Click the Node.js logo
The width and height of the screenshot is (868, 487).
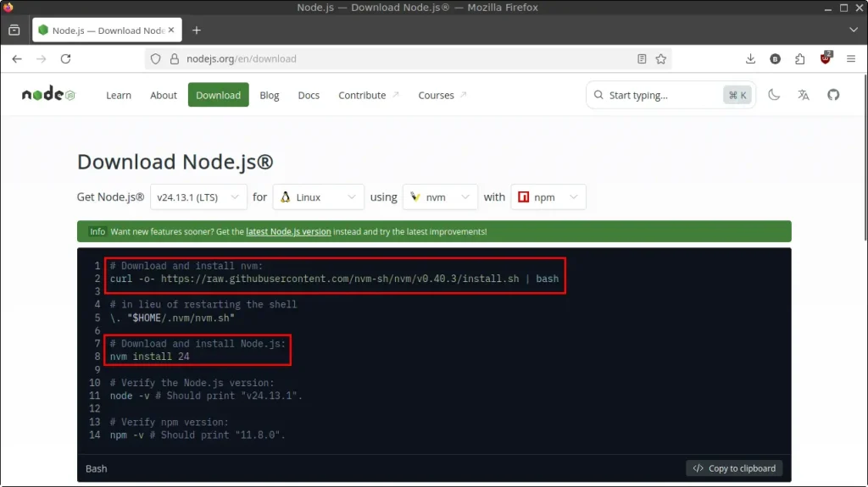point(48,94)
